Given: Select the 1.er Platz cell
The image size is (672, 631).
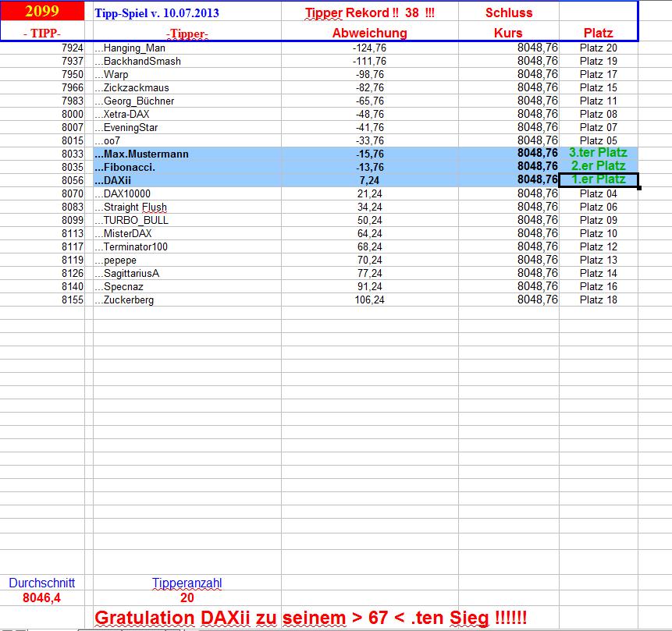Looking at the screenshot, I should pyautogui.click(x=599, y=180).
